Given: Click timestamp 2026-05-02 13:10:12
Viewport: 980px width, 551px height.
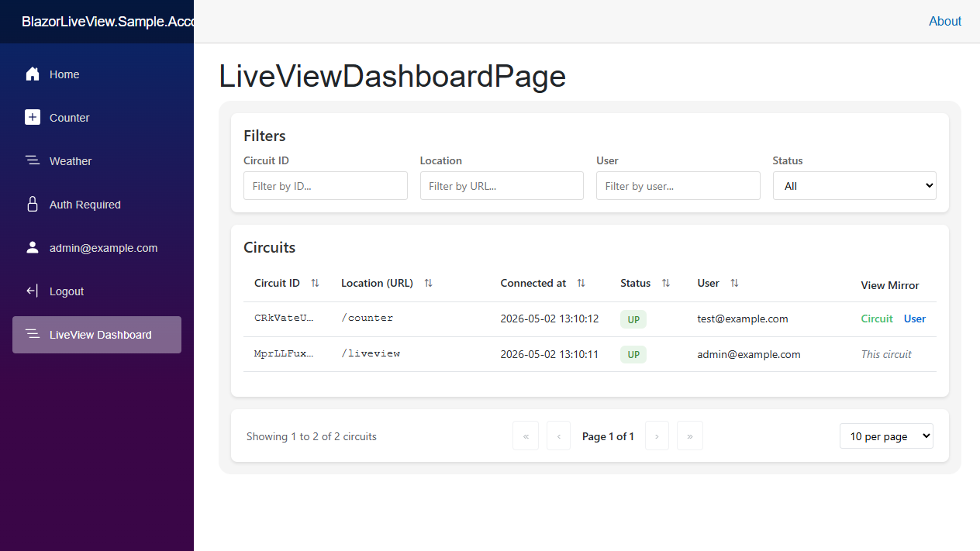Looking at the screenshot, I should 550,319.
